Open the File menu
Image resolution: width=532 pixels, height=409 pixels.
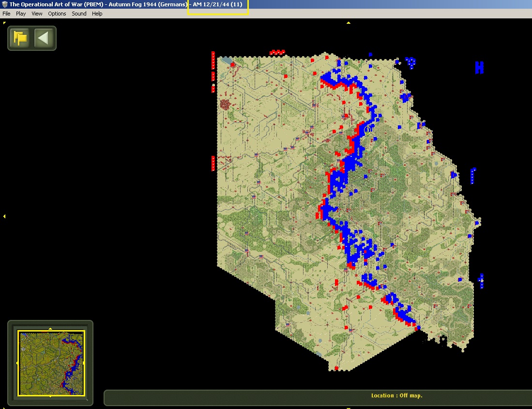6,14
